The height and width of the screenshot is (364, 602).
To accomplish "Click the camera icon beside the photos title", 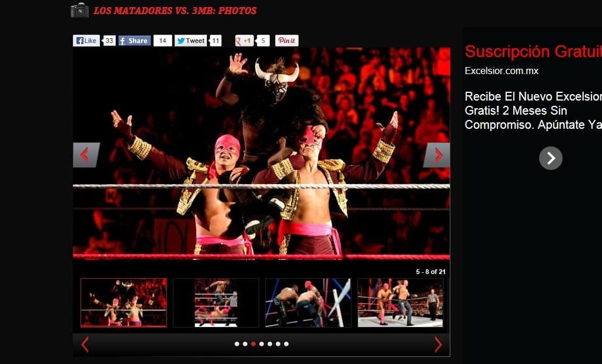I will pyautogui.click(x=79, y=10).
